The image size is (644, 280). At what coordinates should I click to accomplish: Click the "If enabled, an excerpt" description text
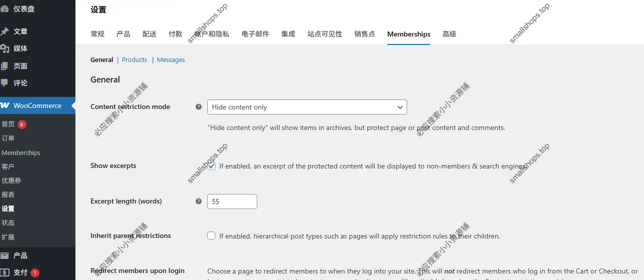coord(373,166)
